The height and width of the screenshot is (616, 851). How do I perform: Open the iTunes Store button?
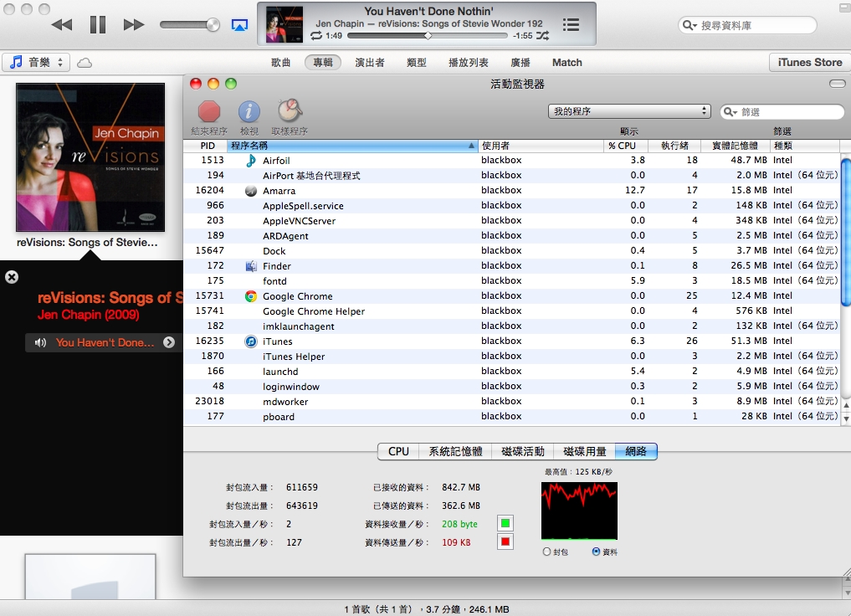(x=809, y=63)
